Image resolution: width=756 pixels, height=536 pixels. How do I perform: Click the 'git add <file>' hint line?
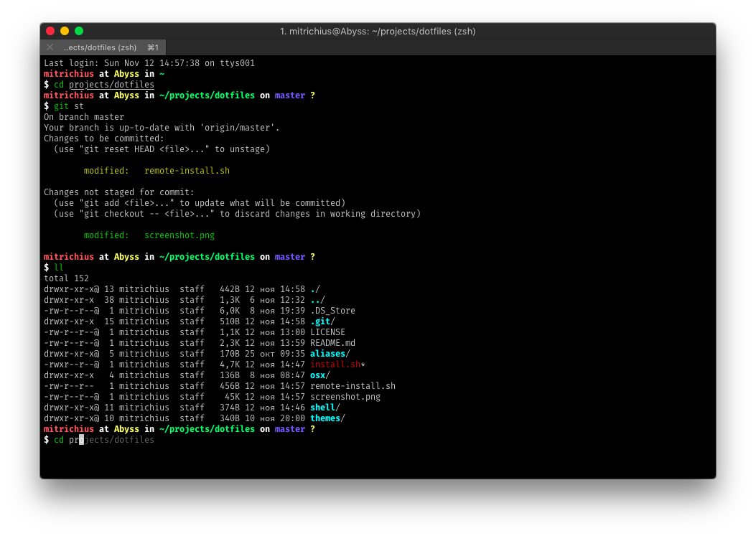tap(200, 203)
